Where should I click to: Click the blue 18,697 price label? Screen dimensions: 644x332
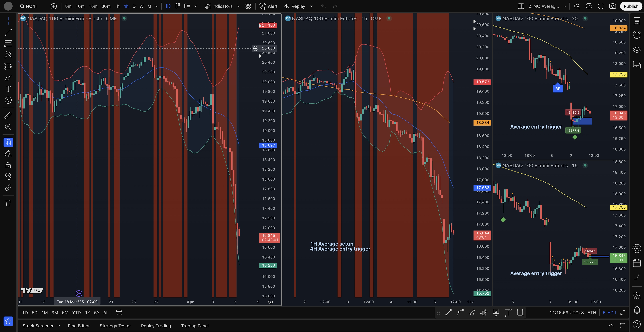pos(268,145)
